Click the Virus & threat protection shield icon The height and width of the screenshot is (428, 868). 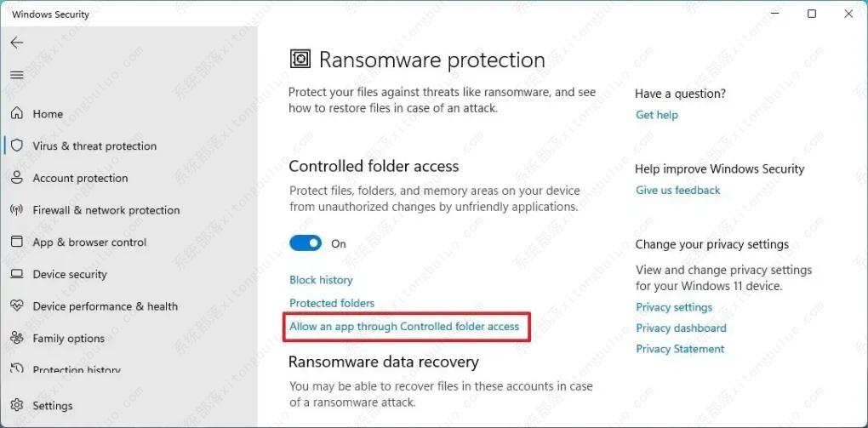[x=16, y=146]
